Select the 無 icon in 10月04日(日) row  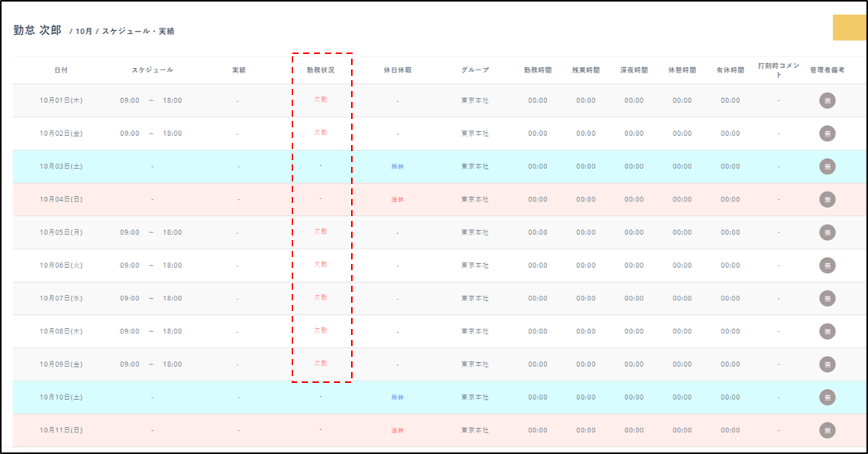tap(827, 199)
